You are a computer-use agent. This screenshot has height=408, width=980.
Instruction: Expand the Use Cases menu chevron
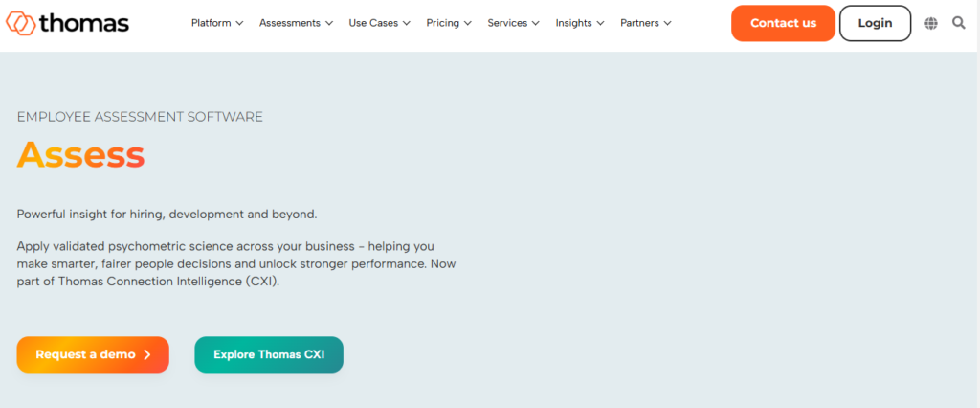406,23
